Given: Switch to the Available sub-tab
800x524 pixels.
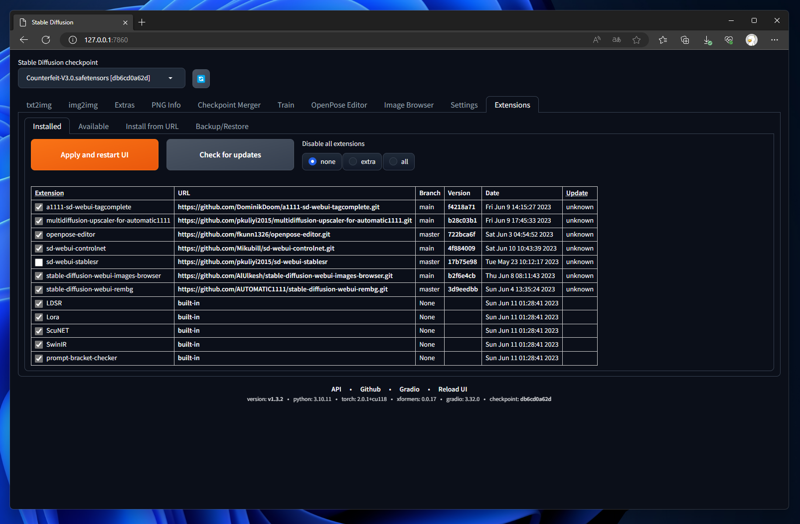Looking at the screenshot, I should point(93,127).
